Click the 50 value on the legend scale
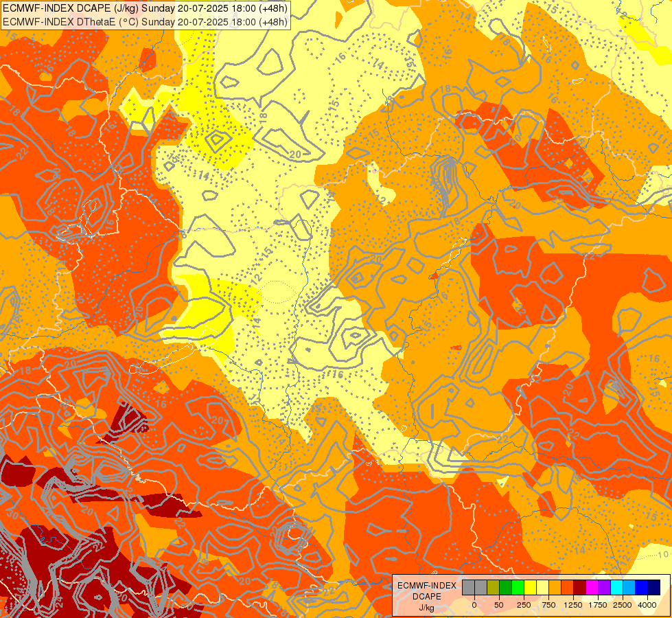 pyautogui.click(x=499, y=605)
